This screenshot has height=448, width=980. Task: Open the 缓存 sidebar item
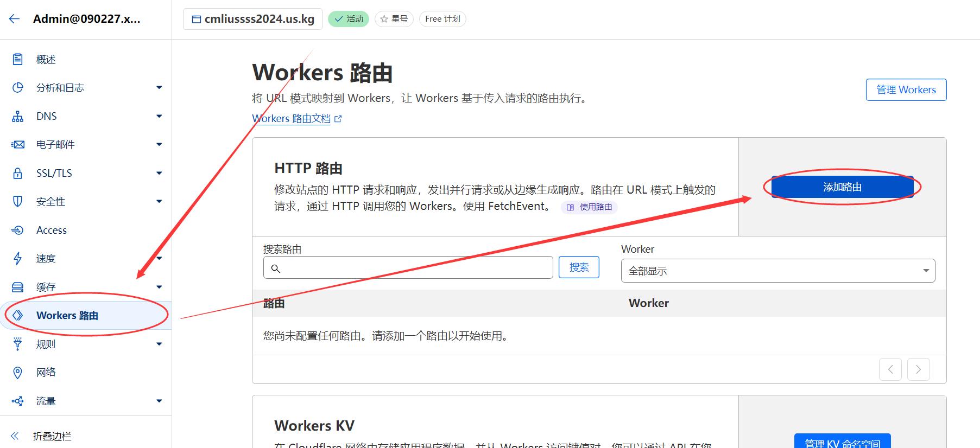pos(46,287)
